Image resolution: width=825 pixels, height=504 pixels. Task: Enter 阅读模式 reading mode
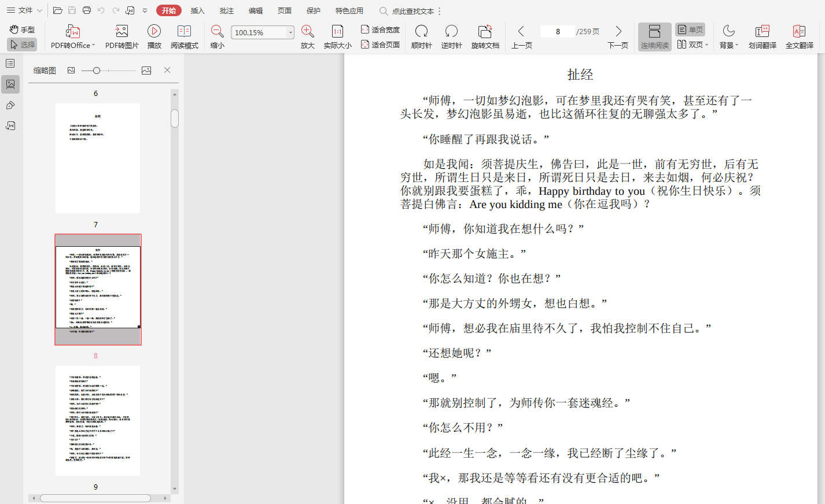click(184, 37)
